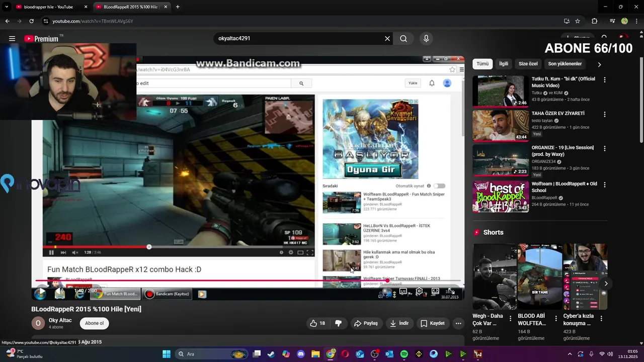Show hidden system tray icons
The height and width of the screenshot is (362, 644).
(570, 354)
